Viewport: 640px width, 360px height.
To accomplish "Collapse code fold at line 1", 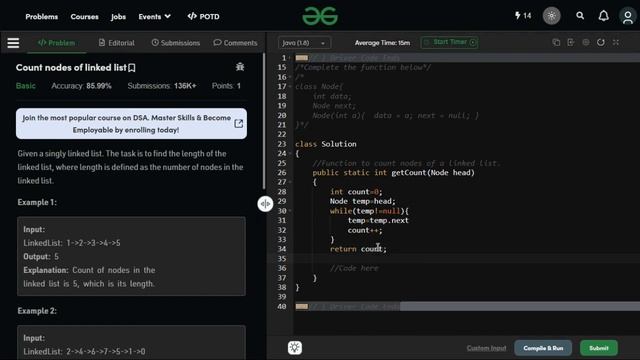I will click(290, 58).
